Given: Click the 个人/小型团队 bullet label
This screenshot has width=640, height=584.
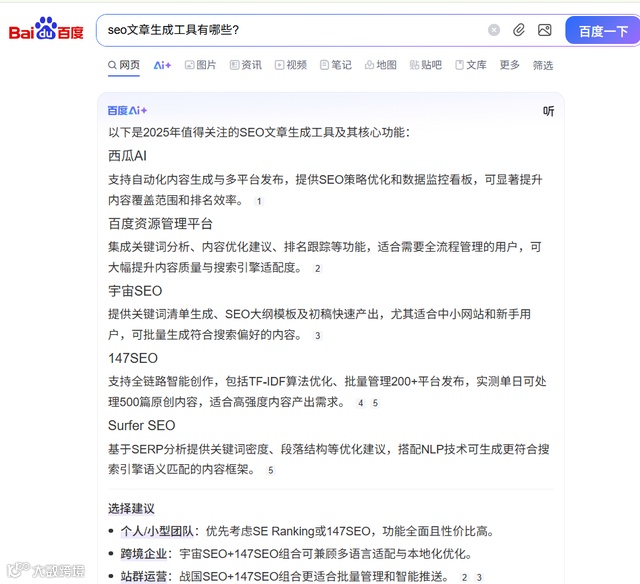Looking at the screenshot, I should [x=157, y=531].
